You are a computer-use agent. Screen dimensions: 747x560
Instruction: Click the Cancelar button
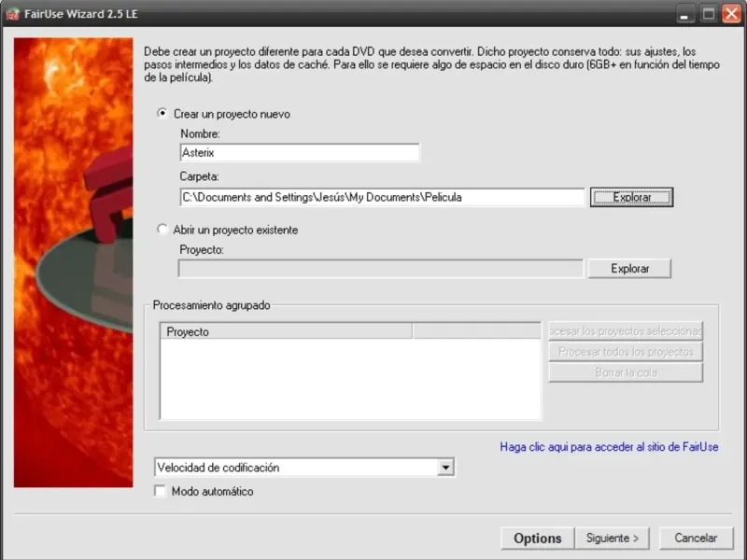coord(696,539)
